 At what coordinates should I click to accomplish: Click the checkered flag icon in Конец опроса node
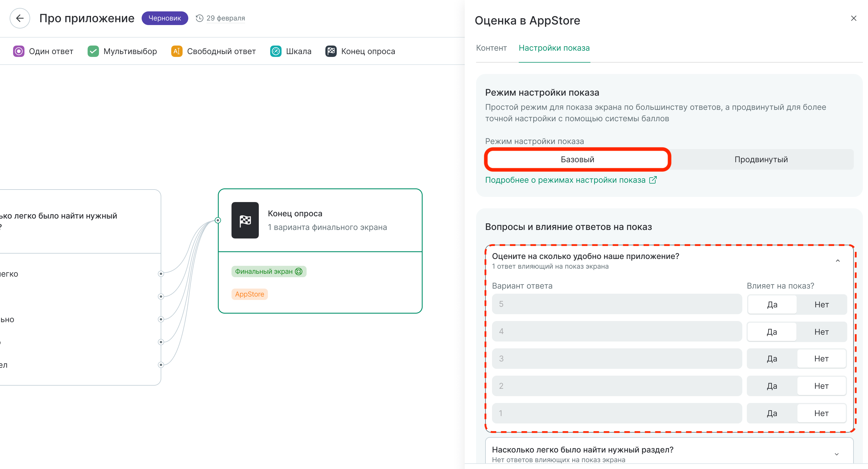point(245,221)
